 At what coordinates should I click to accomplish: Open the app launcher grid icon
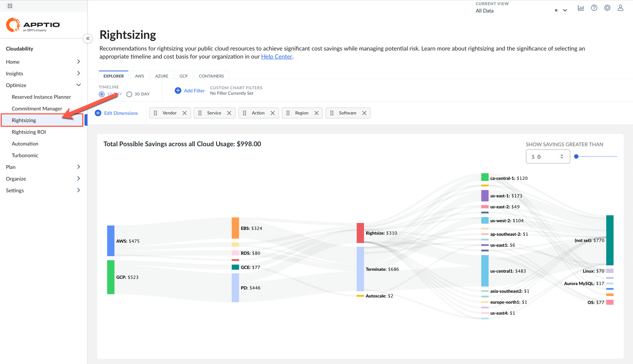coord(10,6)
